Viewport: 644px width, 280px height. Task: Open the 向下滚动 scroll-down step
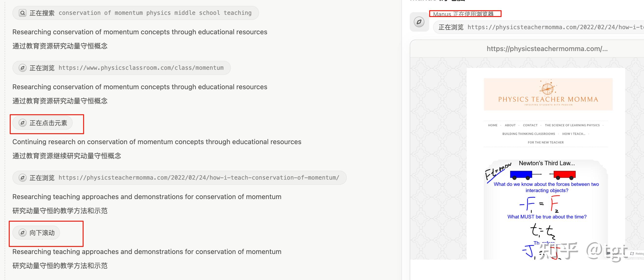[36, 233]
